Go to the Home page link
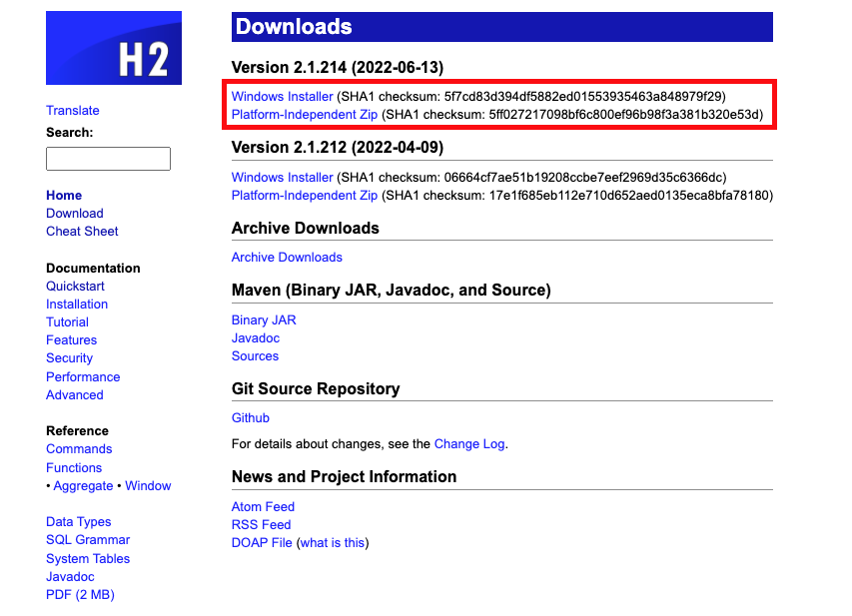Image resolution: width=852 pixels, height=616 pixels. coord(64,195)
